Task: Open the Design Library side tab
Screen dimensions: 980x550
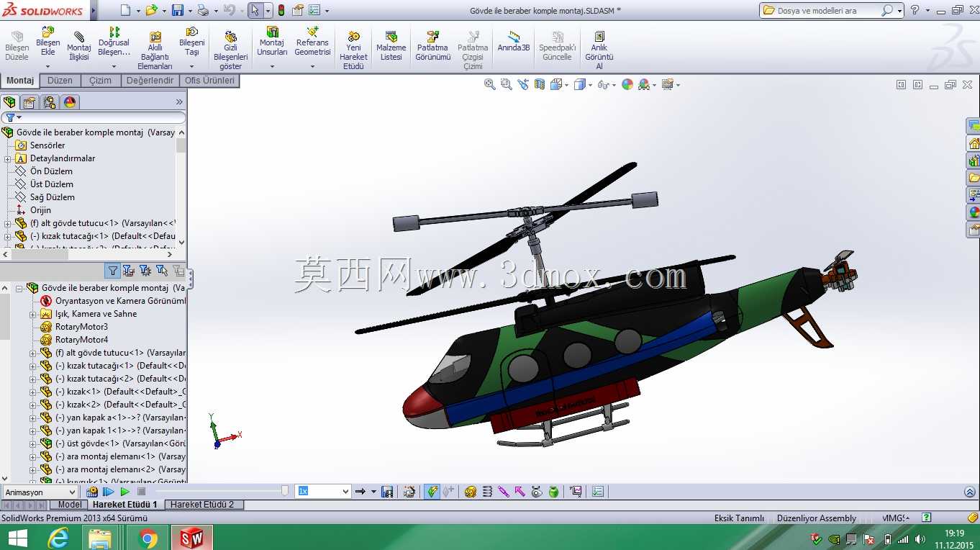Action: pos(974,160)
